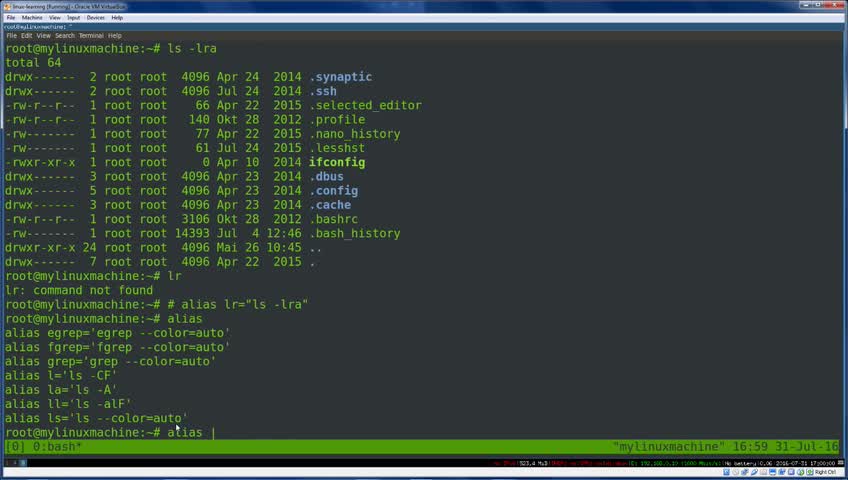Click the alias ll='ls -alF' line

click(68, 404)
